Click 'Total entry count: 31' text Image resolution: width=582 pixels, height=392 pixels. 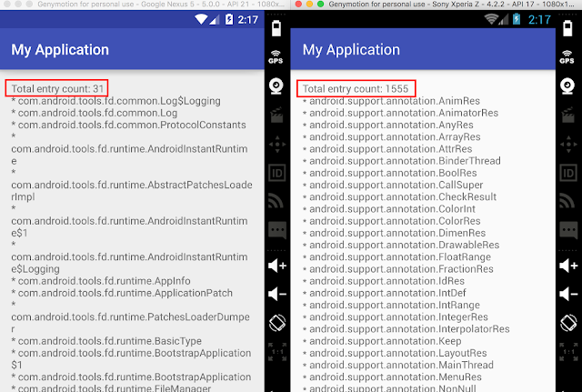coord(57,89)
